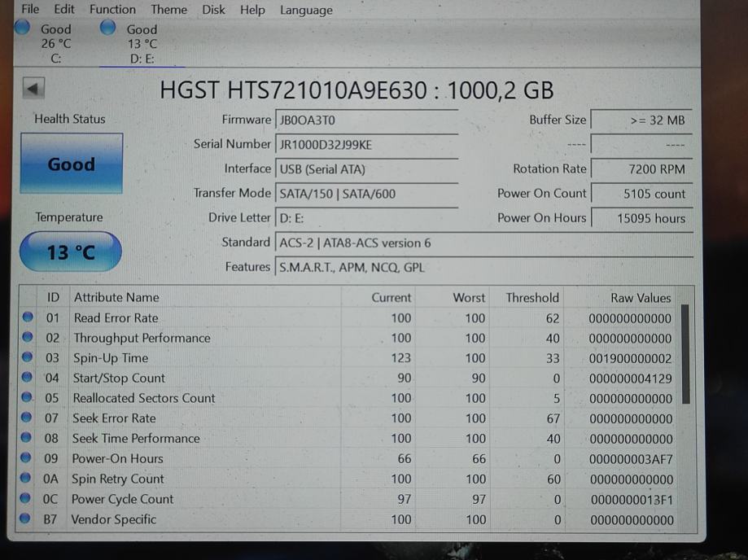Click the blue status circle for C: drive

click(22, 27)
